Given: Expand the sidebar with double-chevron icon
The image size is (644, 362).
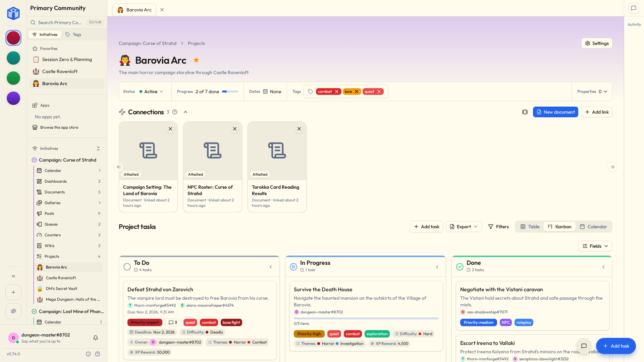Looking at the screenshot, I should [13, 276].
